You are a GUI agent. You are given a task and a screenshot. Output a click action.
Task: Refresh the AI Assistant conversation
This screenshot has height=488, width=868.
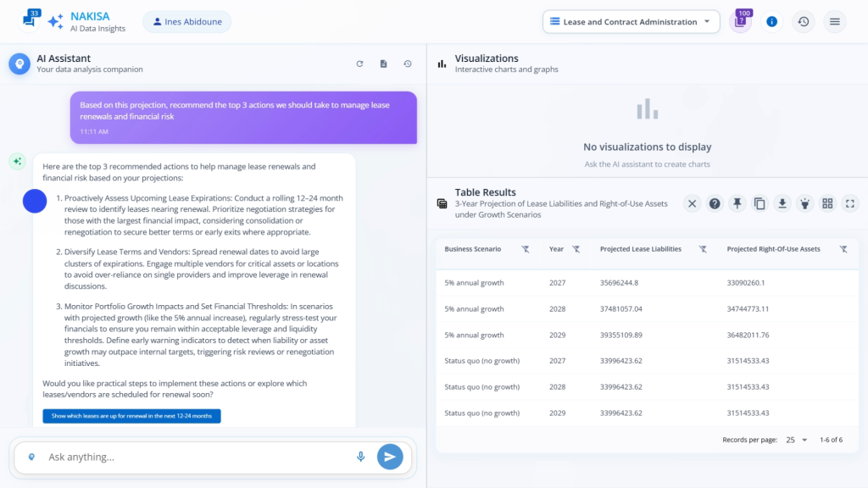click(x=359, y=64)
